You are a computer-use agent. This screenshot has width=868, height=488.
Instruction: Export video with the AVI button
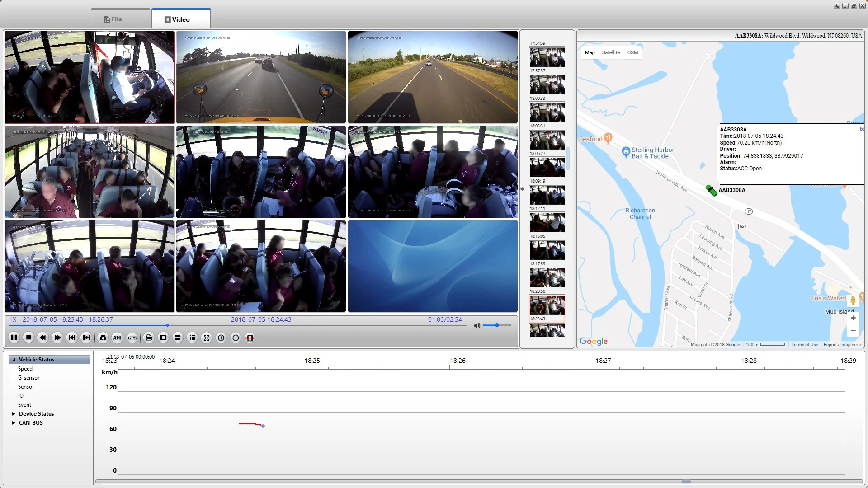point(118,338)
